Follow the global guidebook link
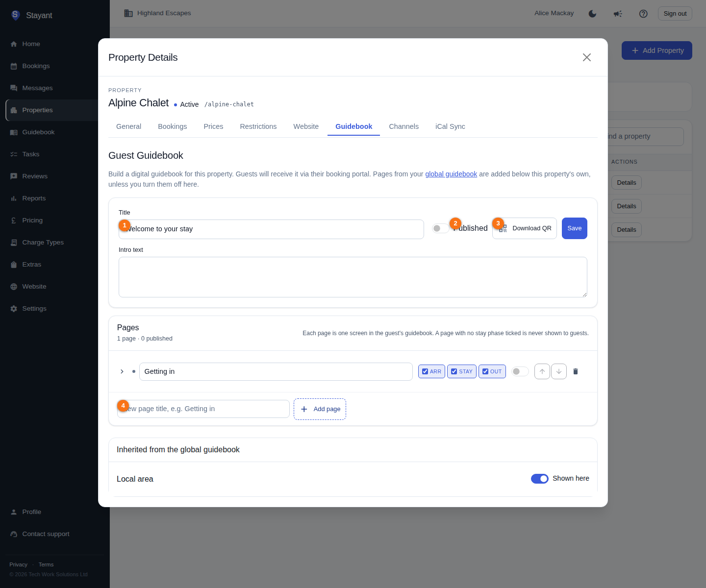The image size is (706, 588). (451, 174)
